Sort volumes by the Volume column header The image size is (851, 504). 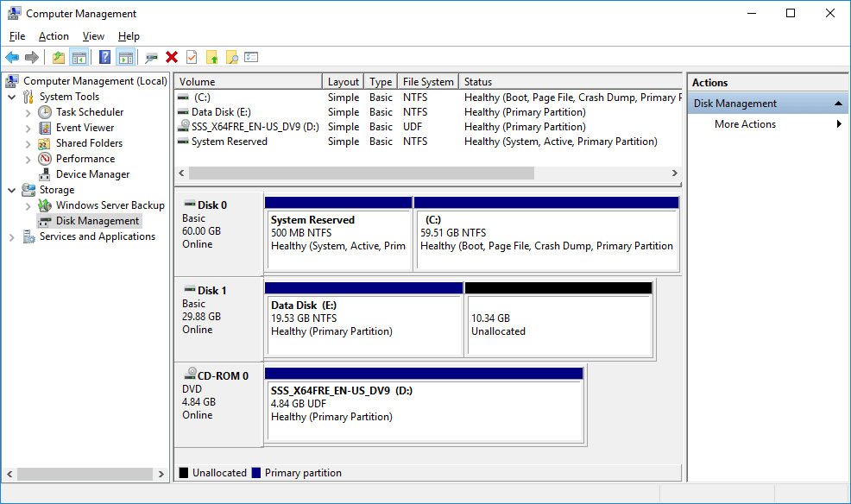249,82
